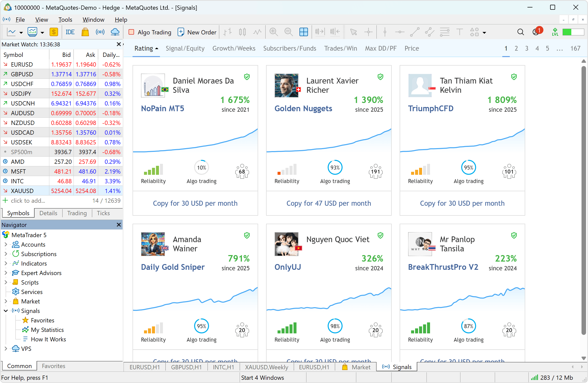Select the text label tool
Screen dimensions: 588x383
(x=460, y=32)
